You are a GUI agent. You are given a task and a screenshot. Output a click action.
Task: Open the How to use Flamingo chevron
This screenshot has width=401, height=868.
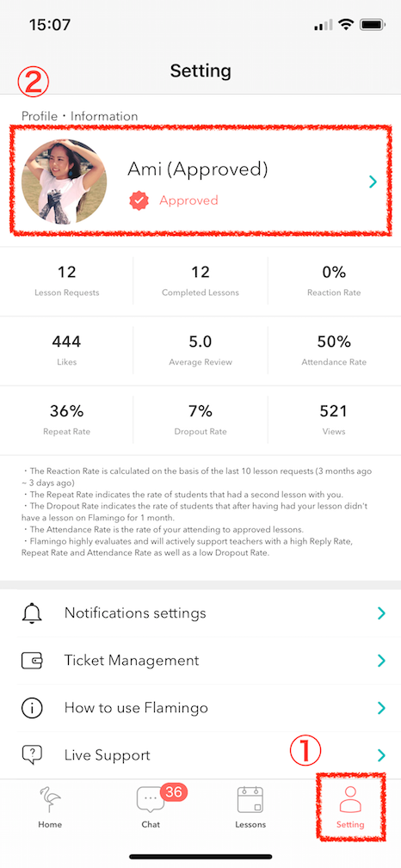[x=381, y=707]
